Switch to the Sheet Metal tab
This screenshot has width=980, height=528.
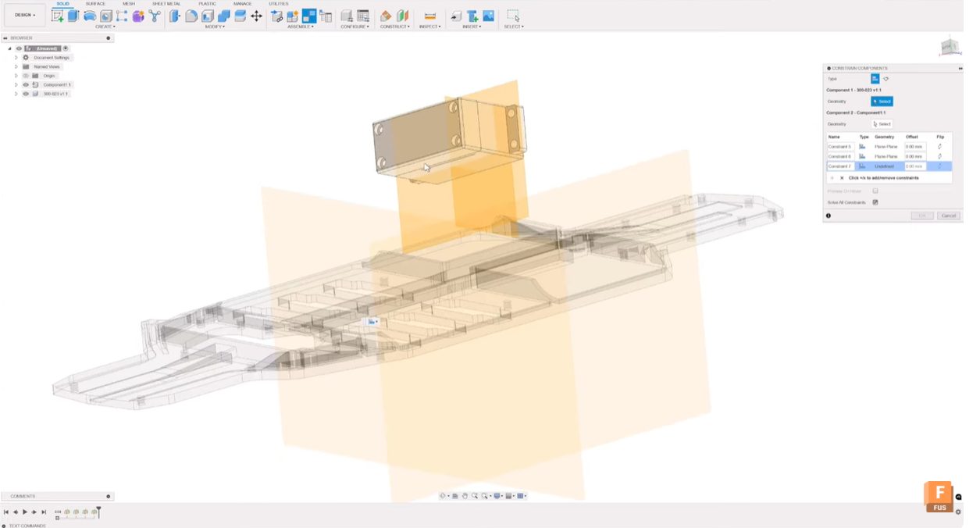coord(166,4)
